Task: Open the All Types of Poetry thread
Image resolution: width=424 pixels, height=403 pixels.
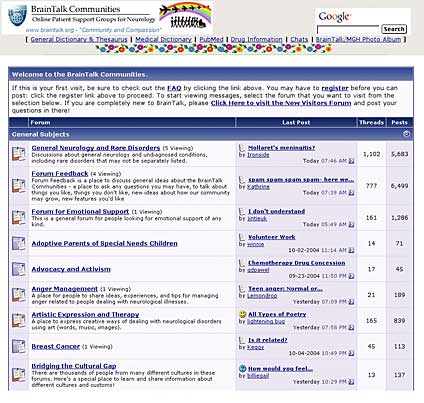Action: (x=277, y=314)
